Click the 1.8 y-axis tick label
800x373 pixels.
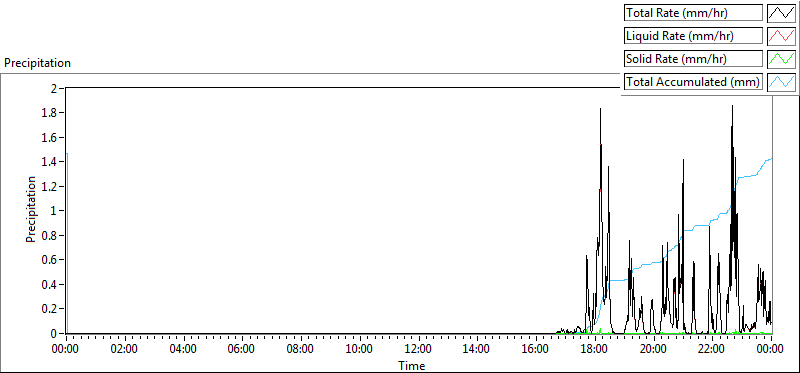pyautogui.click(x=49, y=113)
